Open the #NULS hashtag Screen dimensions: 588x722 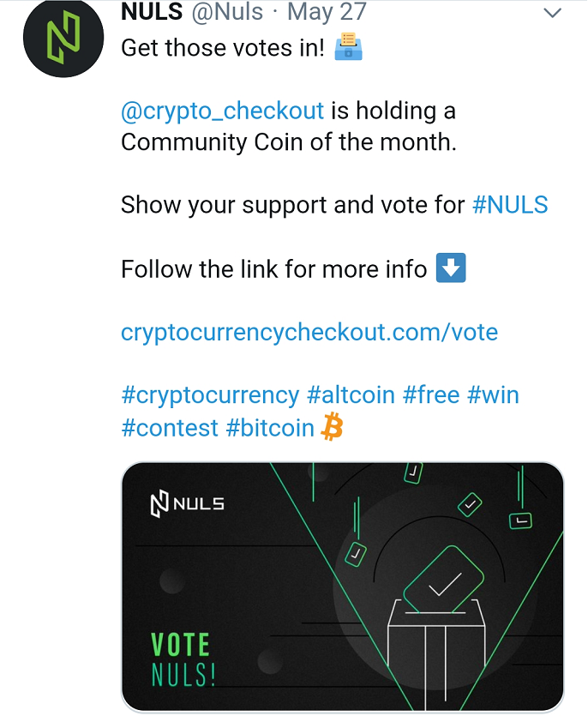510,204
